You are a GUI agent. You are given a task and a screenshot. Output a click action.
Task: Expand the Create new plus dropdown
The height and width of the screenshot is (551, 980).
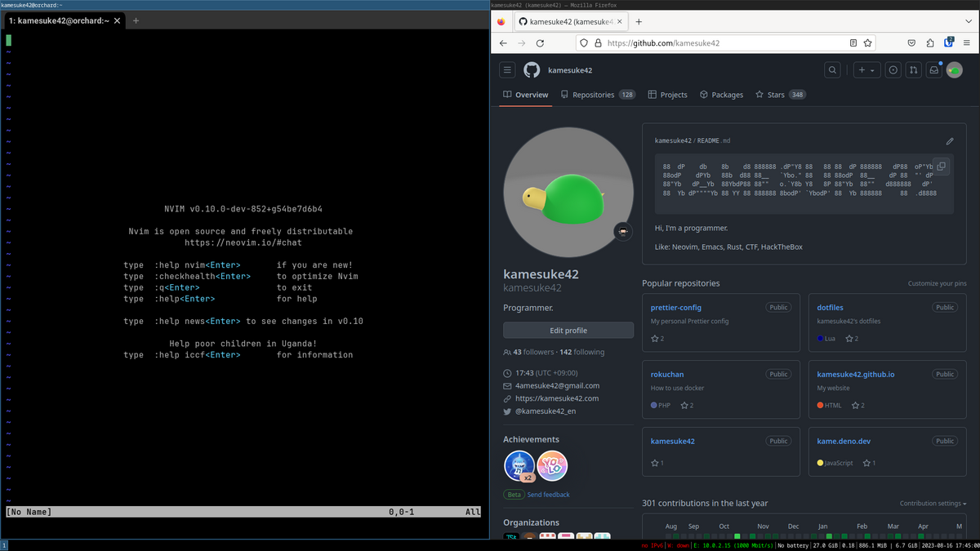[x=866, y=70]
